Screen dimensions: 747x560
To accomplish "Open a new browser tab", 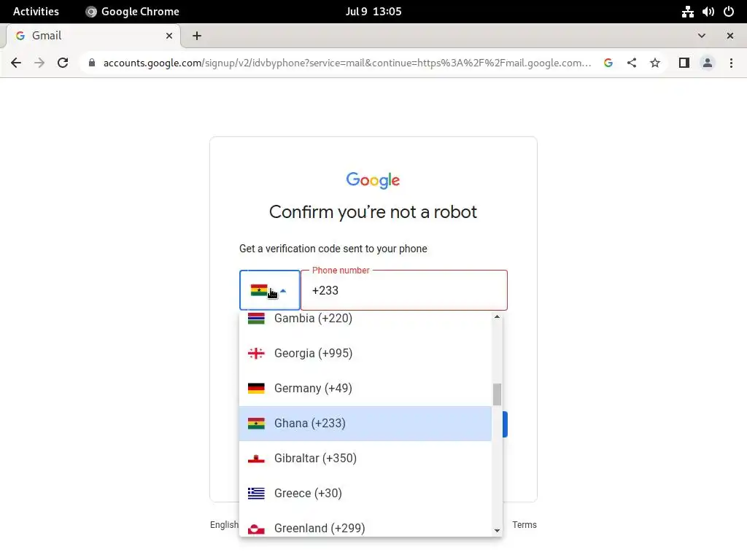I will (197, 36).
